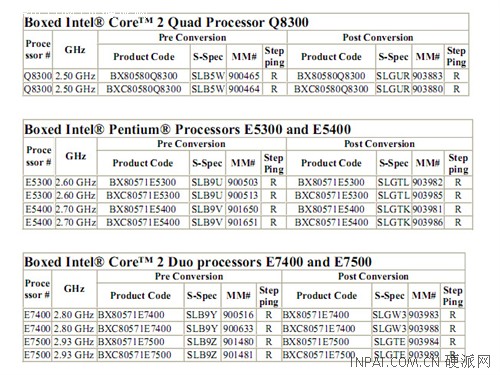Click the 2.70 GHz cell in first E5400 row
500x375 pixels.
pos(76,209)
